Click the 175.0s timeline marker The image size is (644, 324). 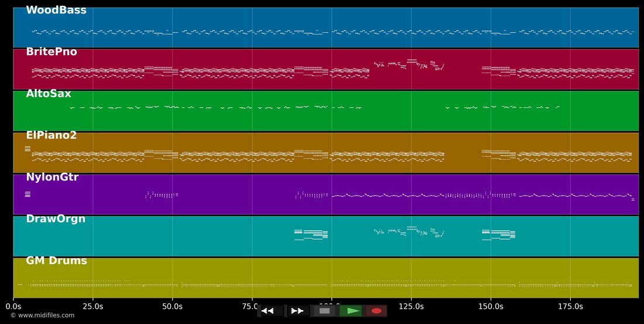(570, 306)
